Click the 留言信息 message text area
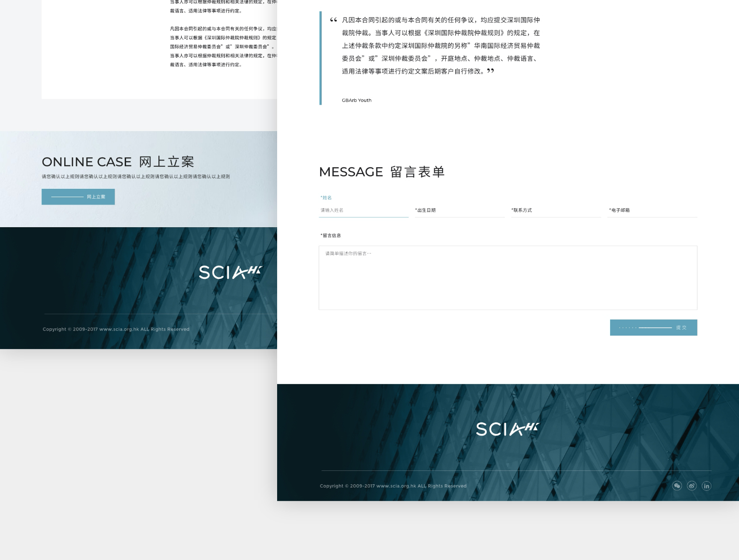This screenshot has height=560, width=739. [508, 277]
